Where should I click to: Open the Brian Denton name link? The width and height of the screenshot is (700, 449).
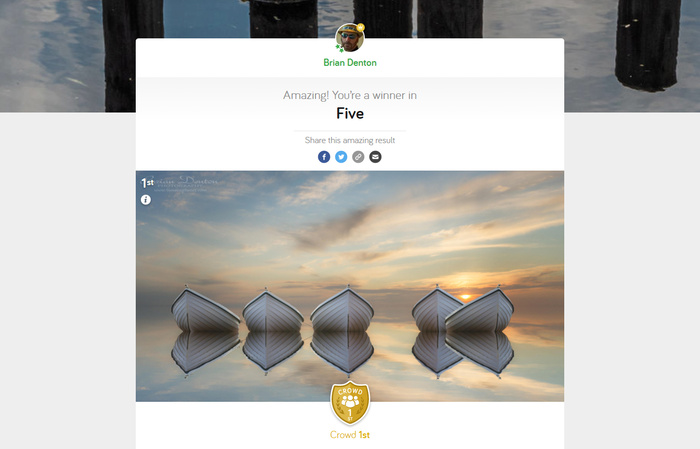pyautogui.click(x=350, y=62)
